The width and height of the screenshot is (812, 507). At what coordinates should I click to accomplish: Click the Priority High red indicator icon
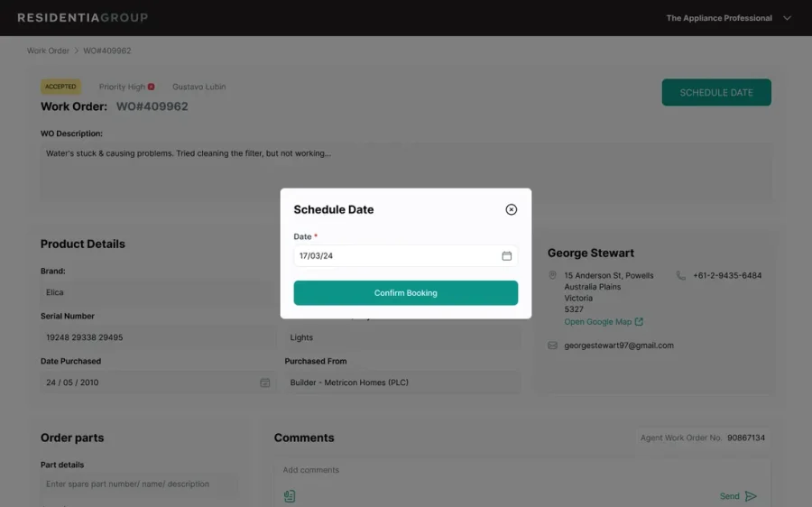(152, 87)
